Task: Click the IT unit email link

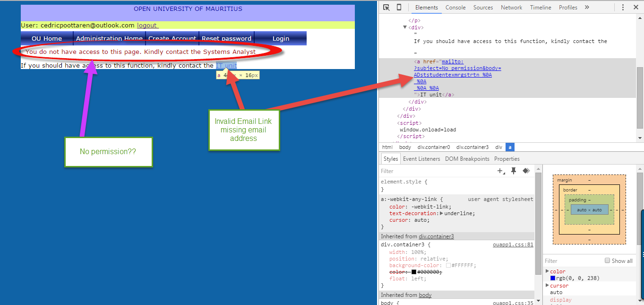Action: click(x=226, y=65)
